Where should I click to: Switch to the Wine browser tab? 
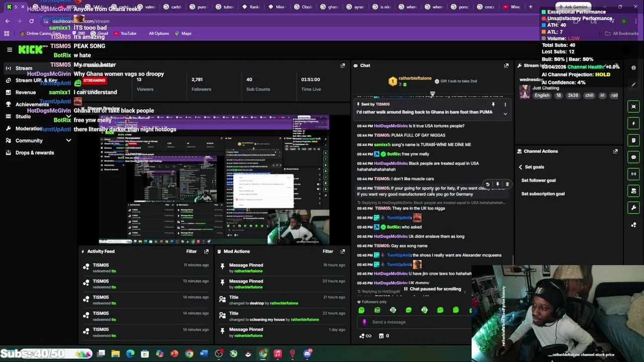[511, 7]
